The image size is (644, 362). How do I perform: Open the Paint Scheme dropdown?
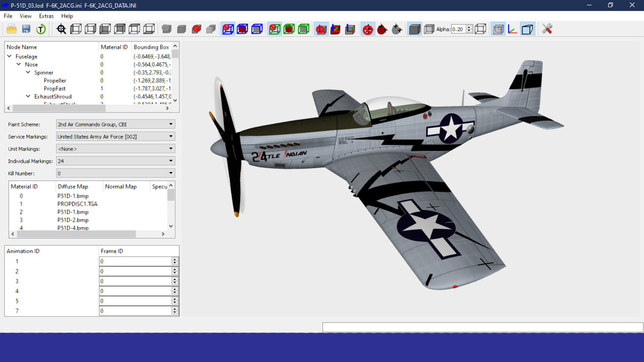coord(115,124)
